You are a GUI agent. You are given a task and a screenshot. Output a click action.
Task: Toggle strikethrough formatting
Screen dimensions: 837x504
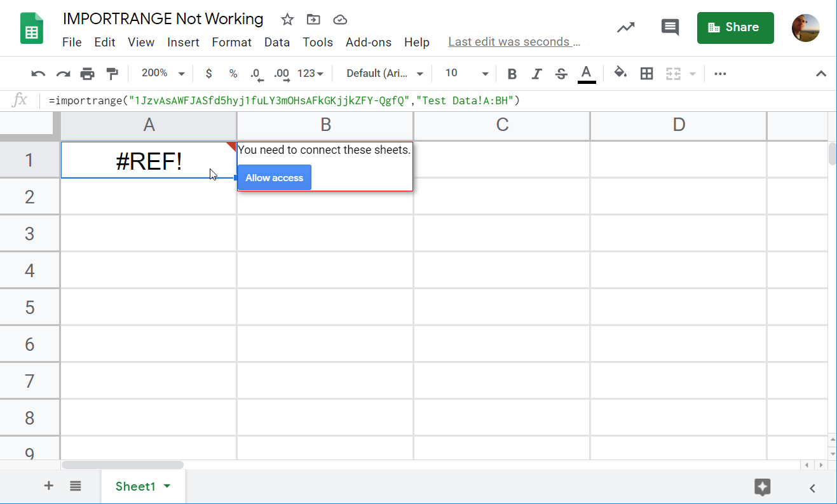(x=561, y=74)
